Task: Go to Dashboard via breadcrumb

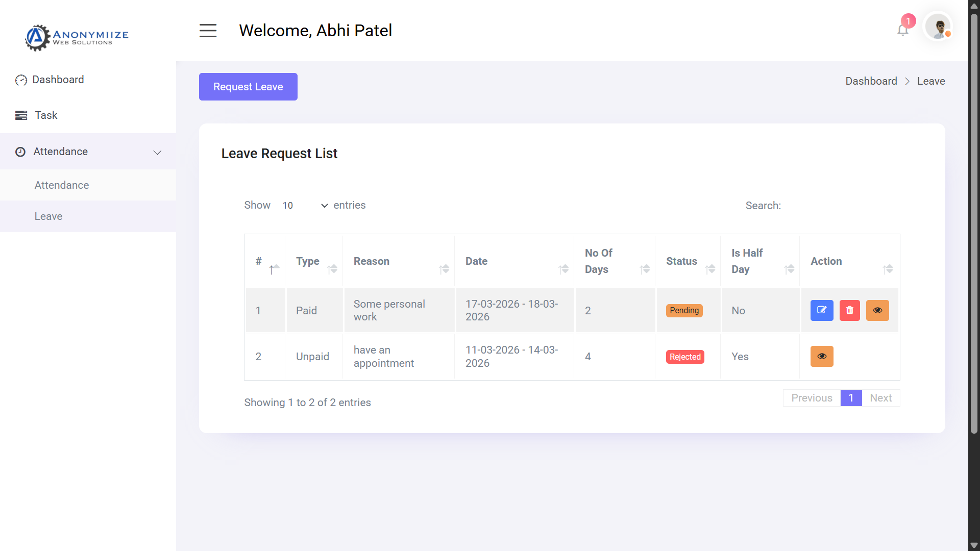Action: 871,81
